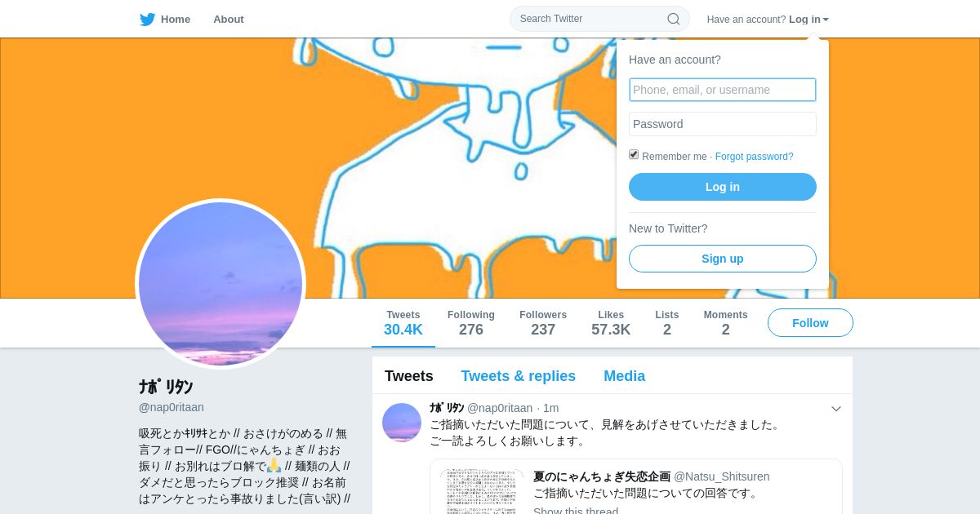Viewport: 980px width, 514px height.
Task: Open quoted tweet's image thumbnail
Action: point(482,491)
